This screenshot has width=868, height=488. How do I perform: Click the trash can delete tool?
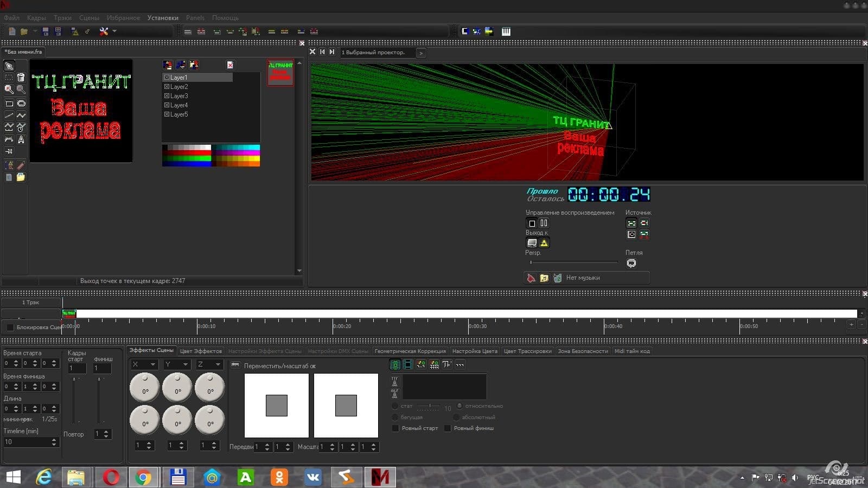pos(21,78)
